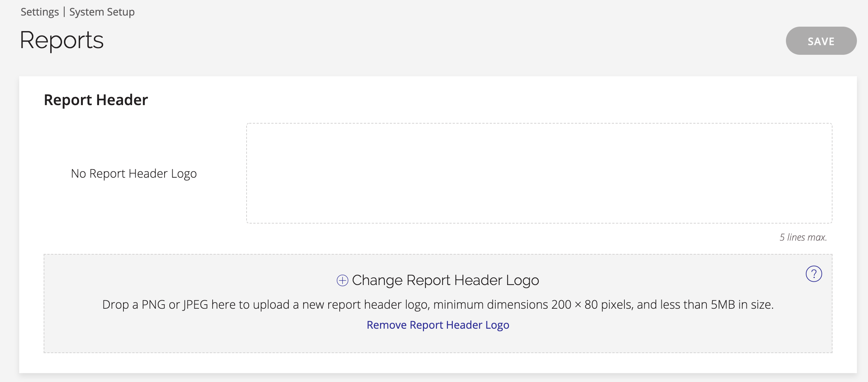
Task: Click the "Drop a PNG or JPEG here" instruction text
Action: click(x=438, y=305)
